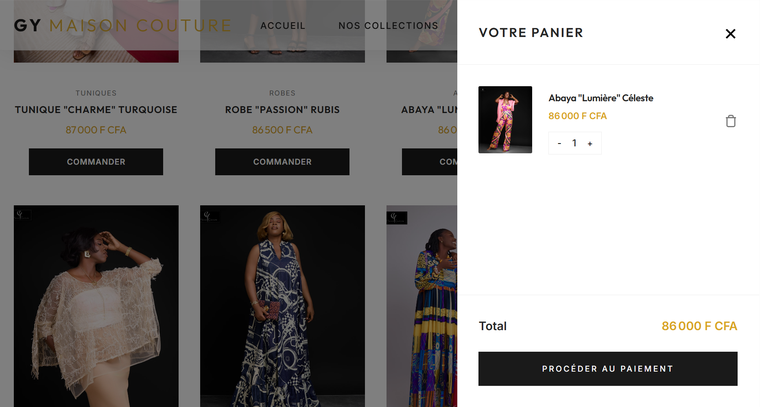Click the Procéder au paiement button
The width and height of the screenshot is (760, 407).
(608, 369)
